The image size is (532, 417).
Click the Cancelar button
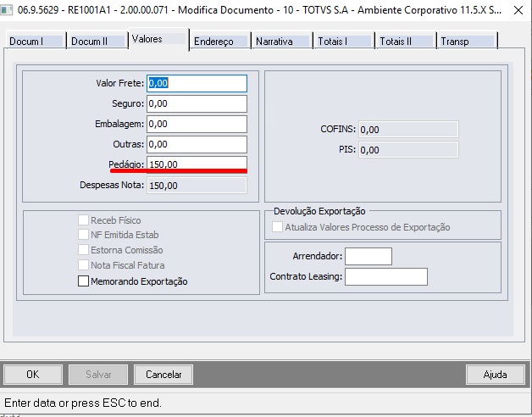point(163,375)
